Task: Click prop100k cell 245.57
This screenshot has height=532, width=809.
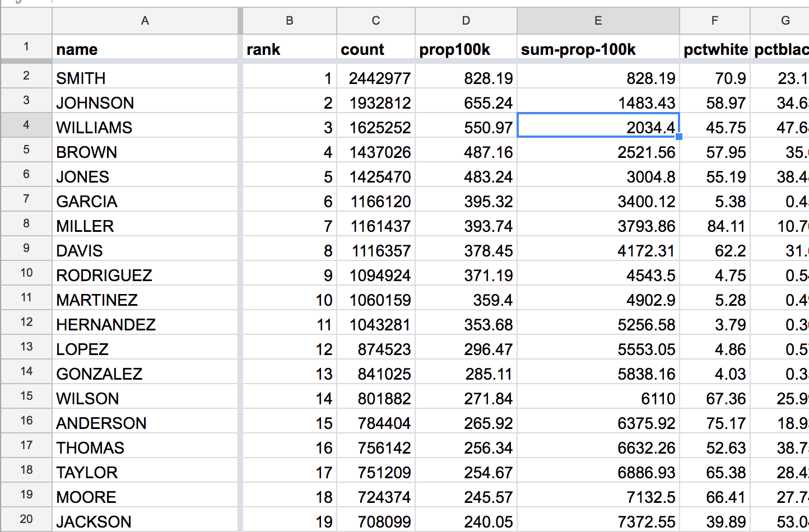Action: click(466, 495)
